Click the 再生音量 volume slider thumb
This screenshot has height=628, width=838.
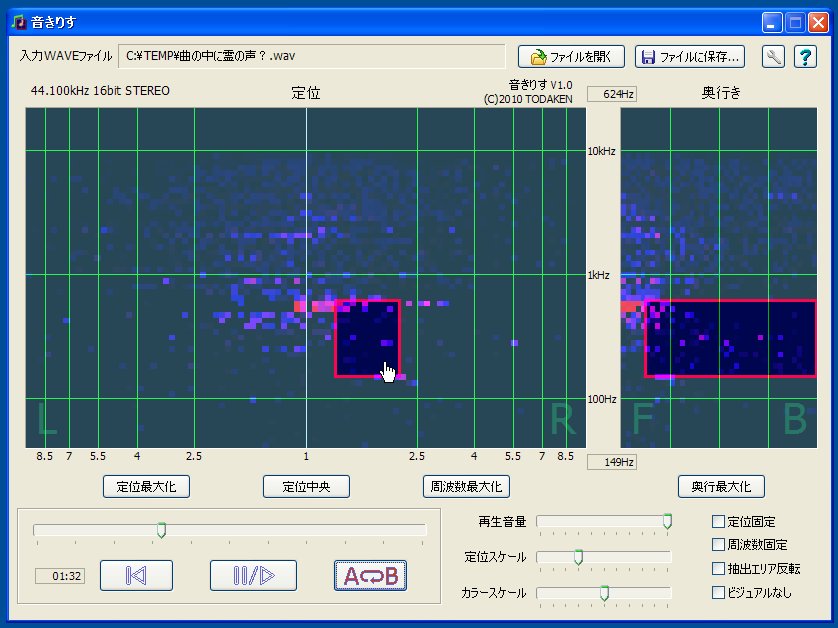(x=667, y=521)
